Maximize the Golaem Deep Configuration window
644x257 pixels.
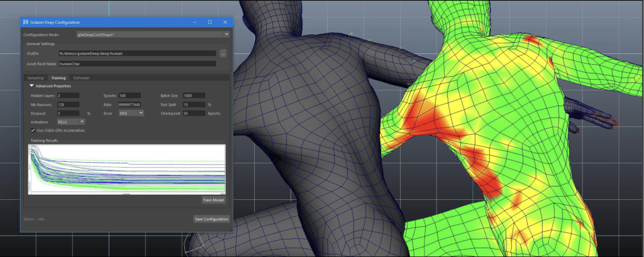(209, 22)
